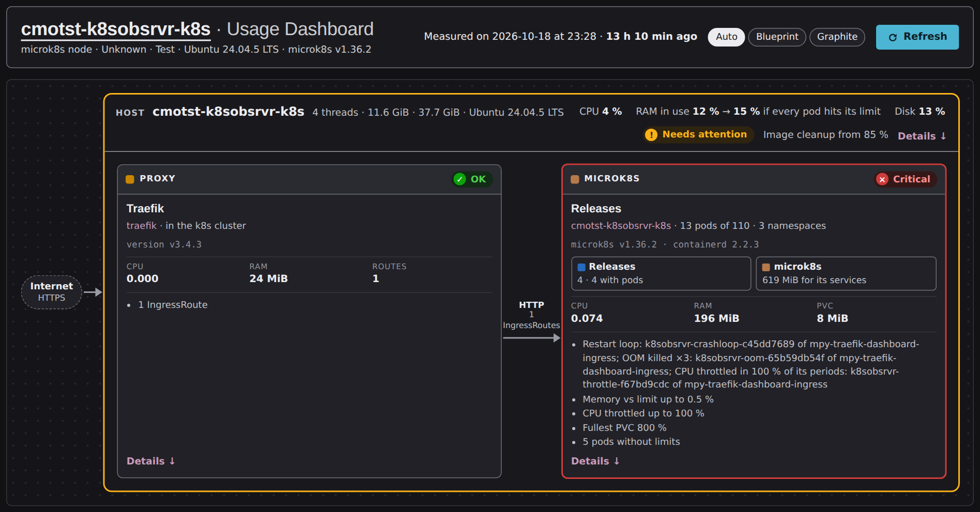Viewport: 980px width, 512px height.
Task: Click the RAM value 196 MiB
Action: click(x=716, y=318)
